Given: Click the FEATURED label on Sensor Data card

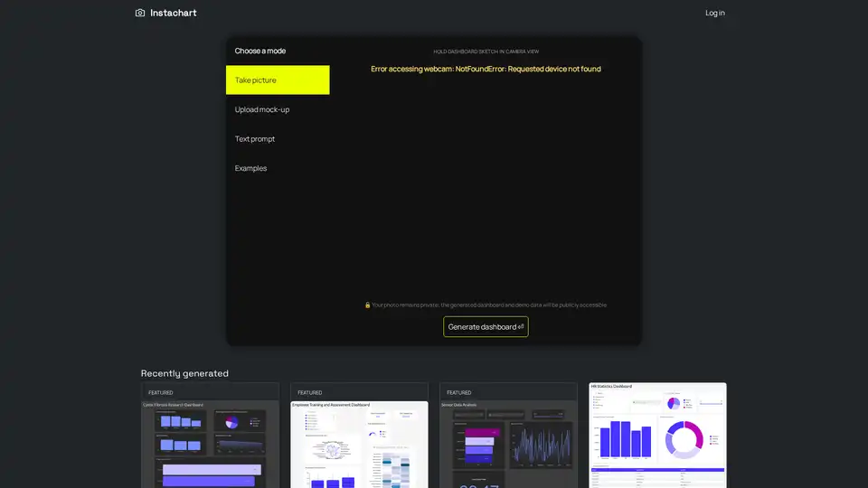Looking at the screenshot, I should [458, 392].
